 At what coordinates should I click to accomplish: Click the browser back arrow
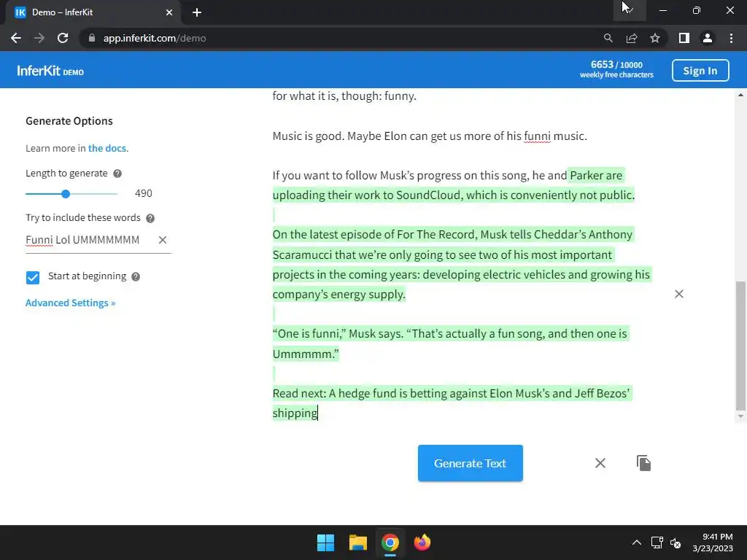point(16,38)
